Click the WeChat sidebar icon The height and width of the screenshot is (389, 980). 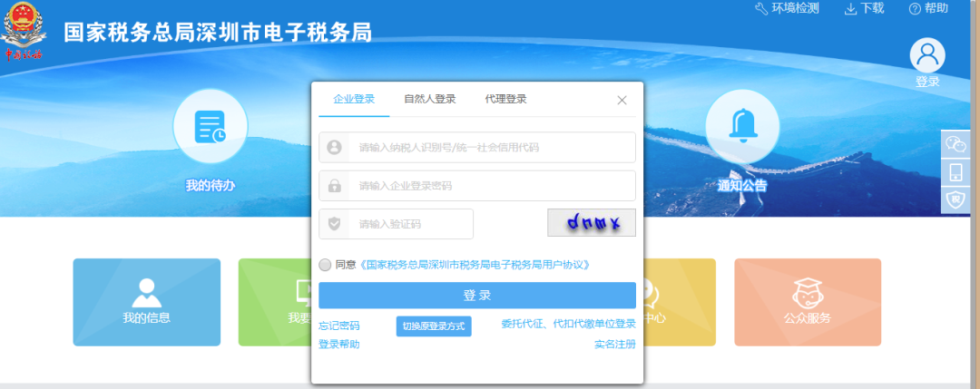coord(955,144)
